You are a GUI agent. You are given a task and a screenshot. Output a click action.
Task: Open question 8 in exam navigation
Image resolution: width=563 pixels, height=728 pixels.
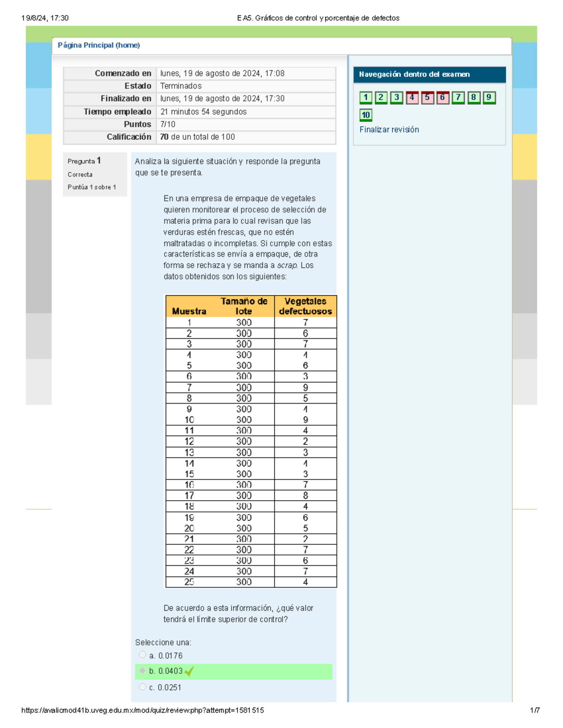(473, 97)
